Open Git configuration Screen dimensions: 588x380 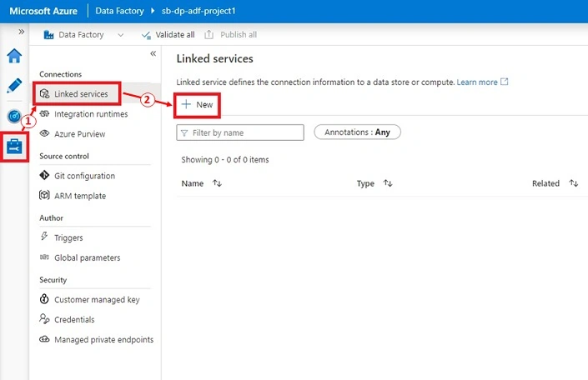tap(78, 176)
